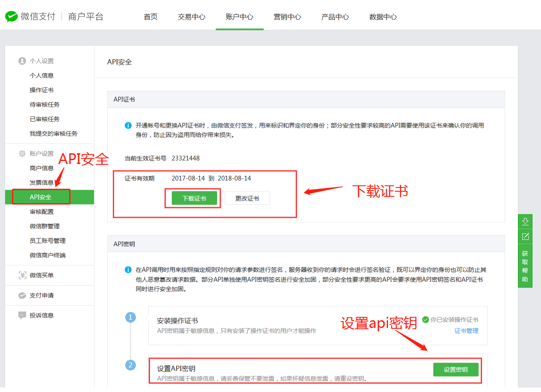Click the info icon in the API证书 section
Screen dimensions: 541x392
coord(128,126)
